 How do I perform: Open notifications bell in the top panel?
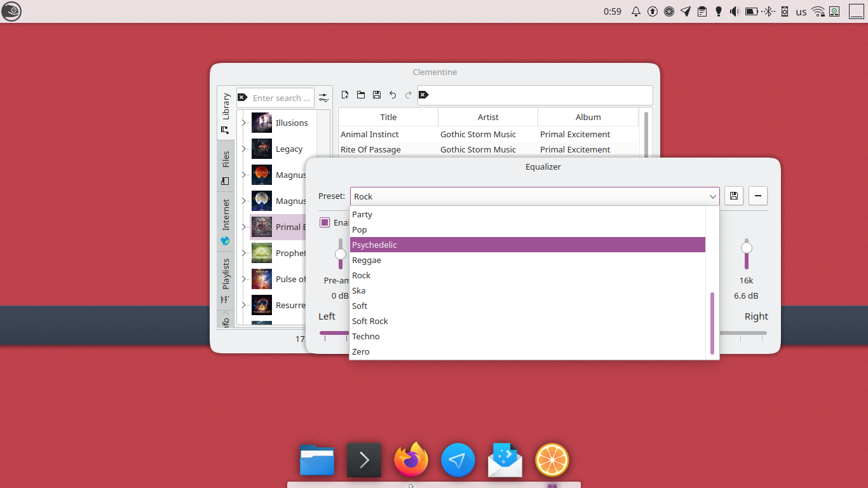[x=636, y=11]
